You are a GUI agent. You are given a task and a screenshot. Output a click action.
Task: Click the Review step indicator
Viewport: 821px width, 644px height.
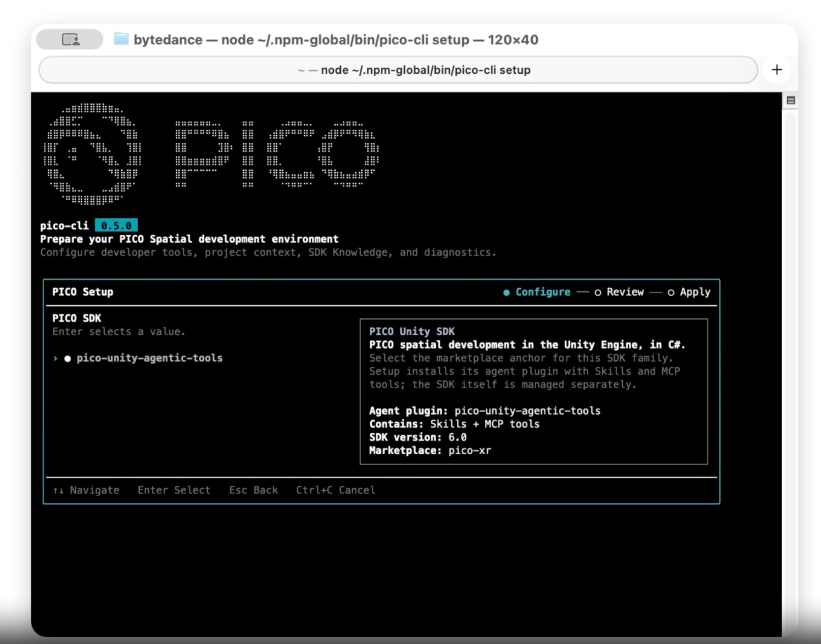(x=619, y=292)
